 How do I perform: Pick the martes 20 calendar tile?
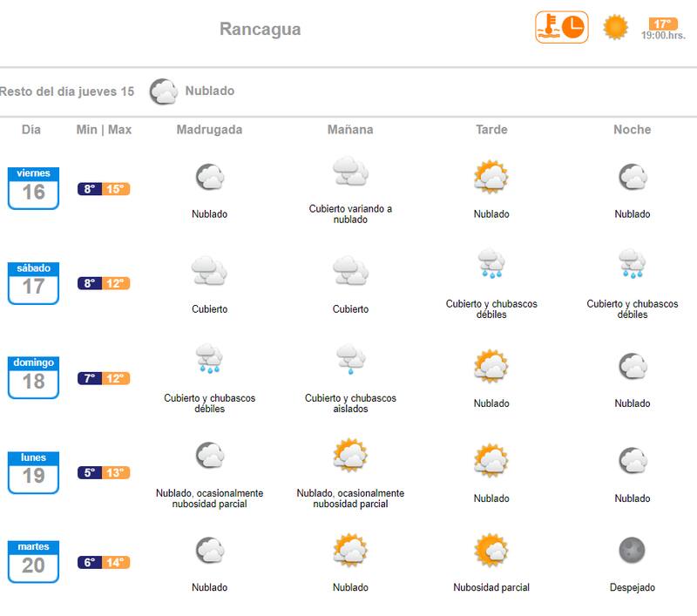(x=33, y=562)
